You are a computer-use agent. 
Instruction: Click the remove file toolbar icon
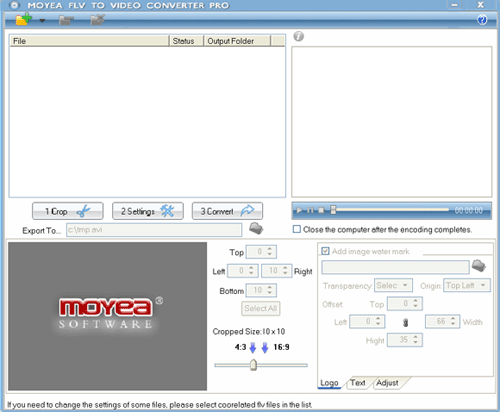click(98, 20)
